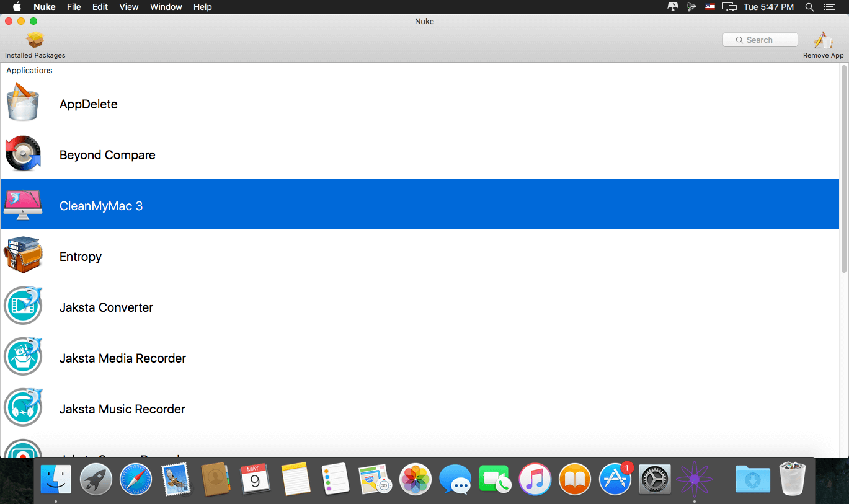Open System Preferences from the Dock

pyautogui.click(x=654, y=479)
